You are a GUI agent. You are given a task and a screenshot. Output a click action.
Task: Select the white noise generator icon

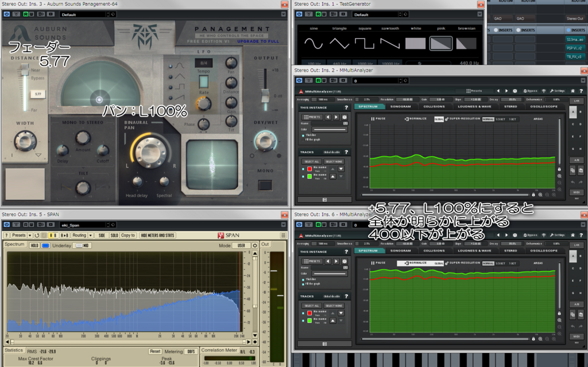[x=416, y=44]
